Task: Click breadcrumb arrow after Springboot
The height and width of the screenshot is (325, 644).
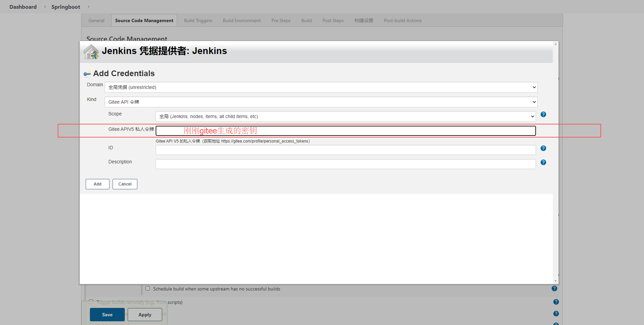Action: click(89, 7)
